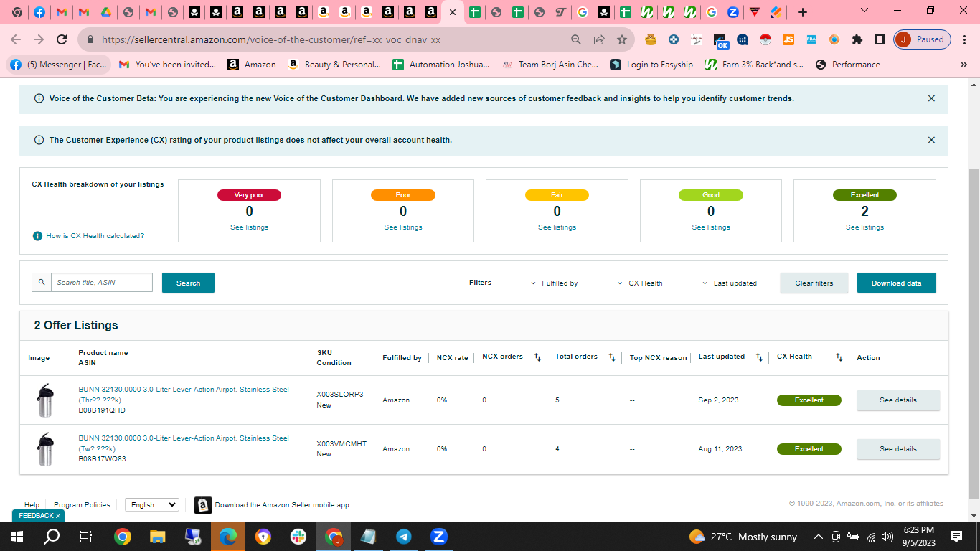
Task: Sort table by Total orders
Action: click(612, 357)
